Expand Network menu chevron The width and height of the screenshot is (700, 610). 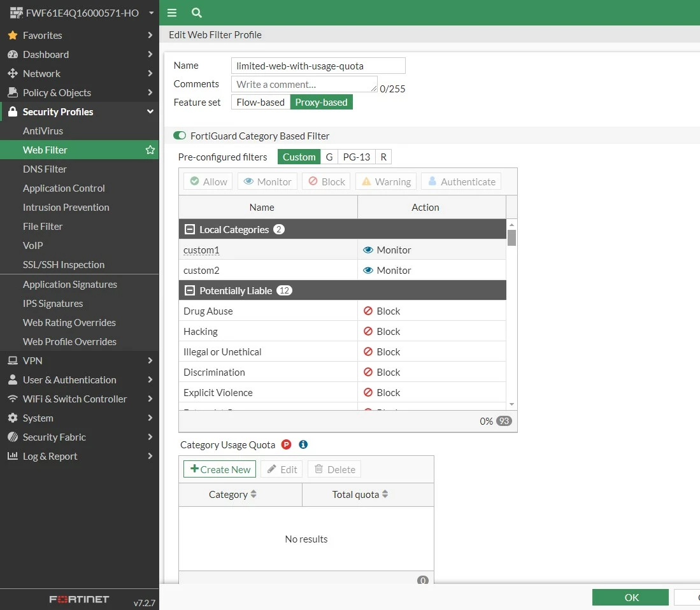pos(150,73)
